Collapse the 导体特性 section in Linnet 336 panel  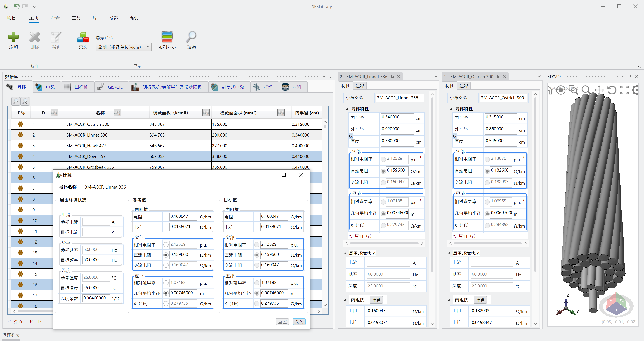pos(348,108)
